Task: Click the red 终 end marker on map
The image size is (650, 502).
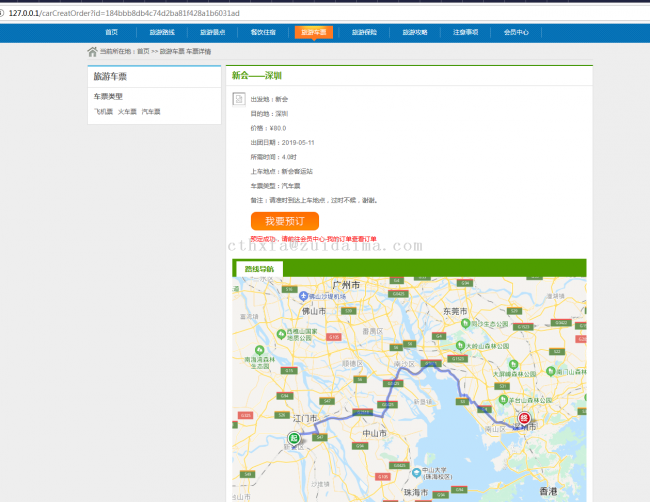Action: pyautogui.click(x=523, y=418)
